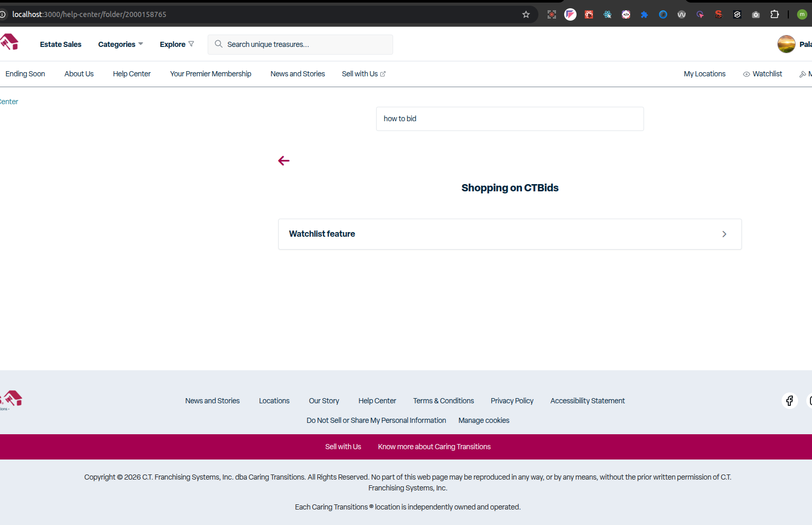The width and height of the screenshot is (812, 525).
Task: Read Our Story from the footer
Action: tap(324, 401)
